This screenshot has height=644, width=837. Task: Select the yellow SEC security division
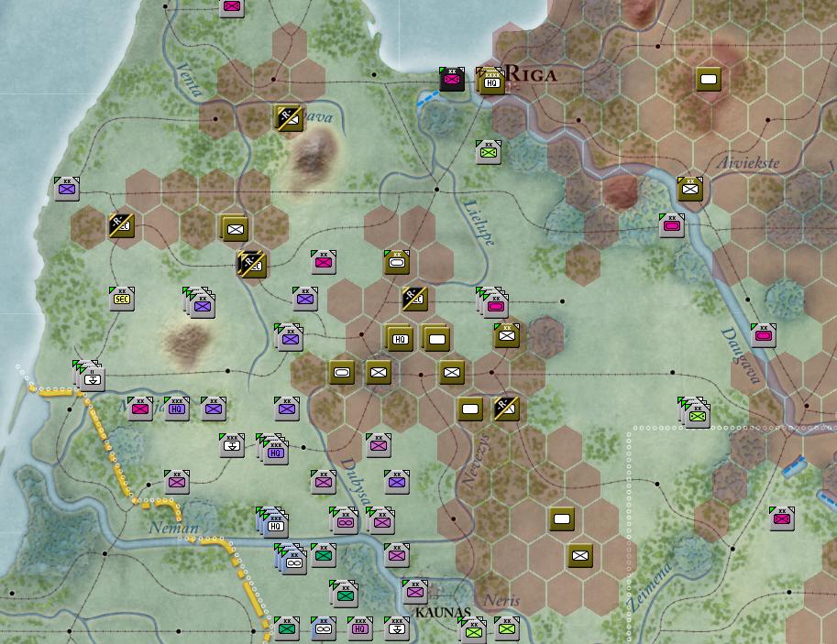pyautogui.click(x=122, y=299)
